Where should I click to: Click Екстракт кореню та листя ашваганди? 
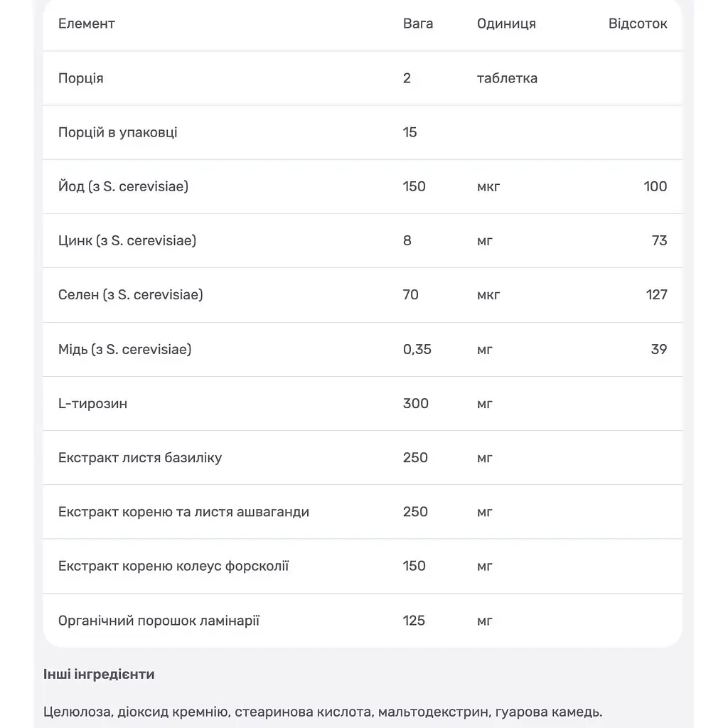[x=183, y=512]
